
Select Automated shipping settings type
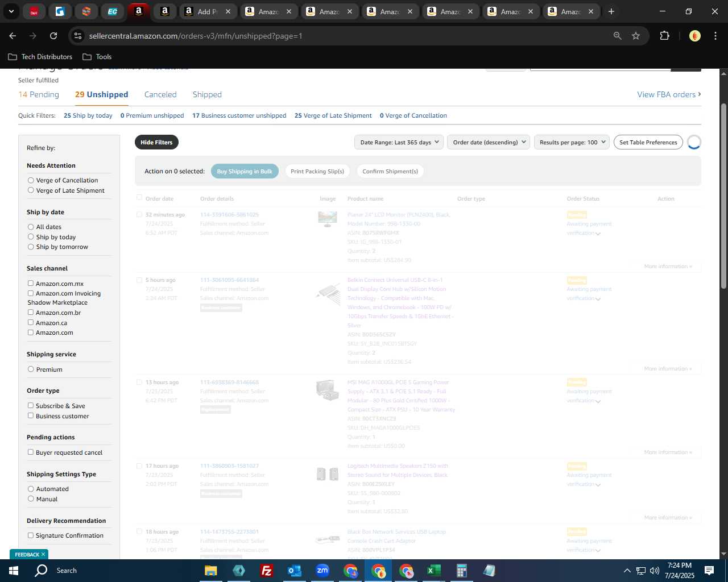pos(31,489)
